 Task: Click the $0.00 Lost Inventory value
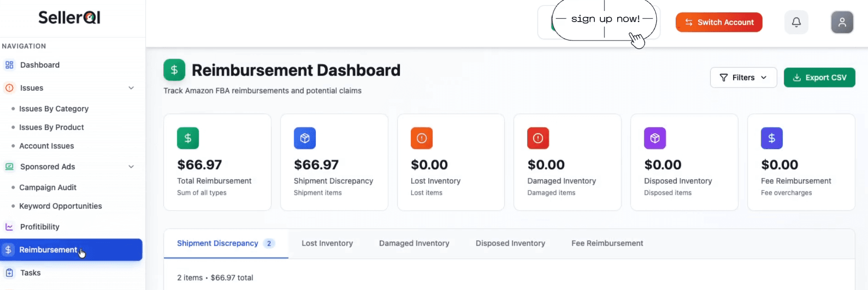pos(429,164)
